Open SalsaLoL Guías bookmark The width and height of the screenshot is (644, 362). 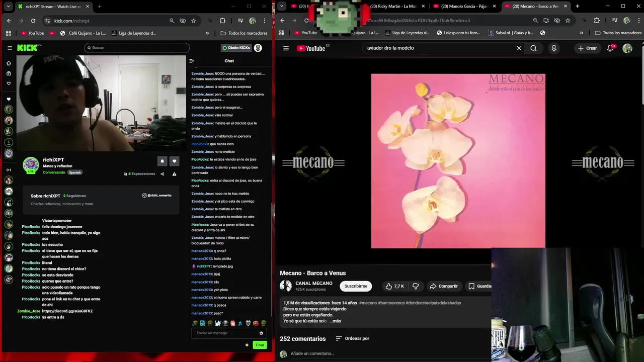[511, 33]
